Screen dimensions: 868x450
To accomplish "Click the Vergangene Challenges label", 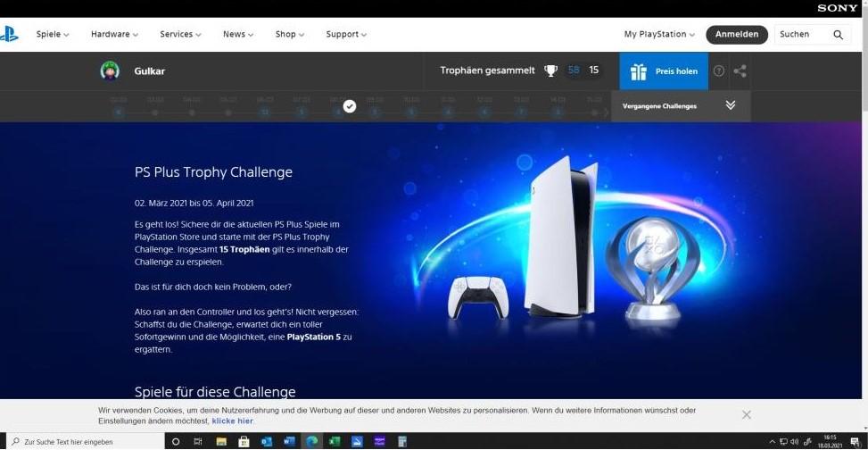I will pyautogui.click(x=659, y=106).
